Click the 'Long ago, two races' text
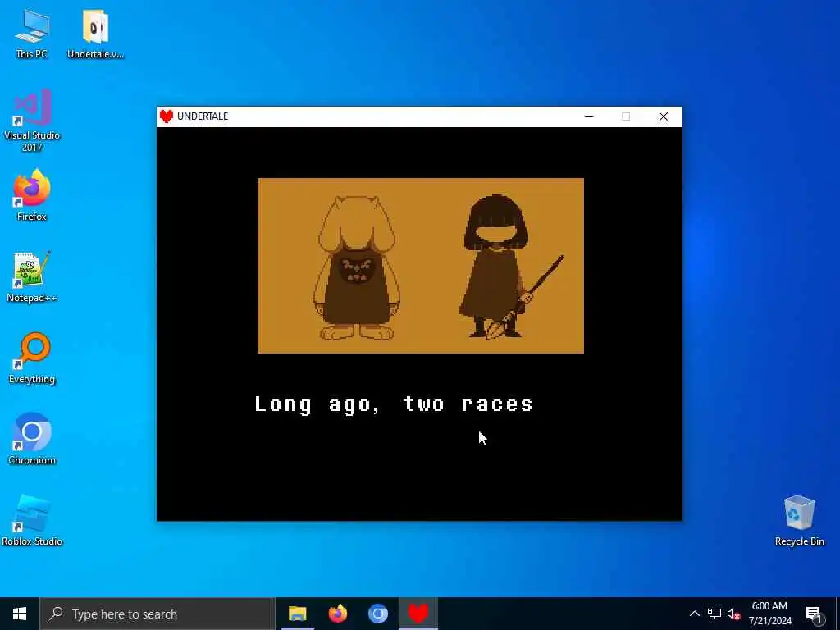The width and height of the screenshot is (840, 630). click(394, 404)
